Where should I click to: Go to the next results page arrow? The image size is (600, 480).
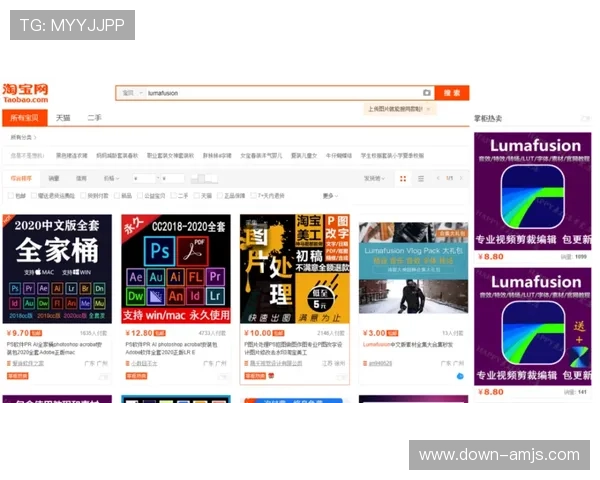point(461,178)
